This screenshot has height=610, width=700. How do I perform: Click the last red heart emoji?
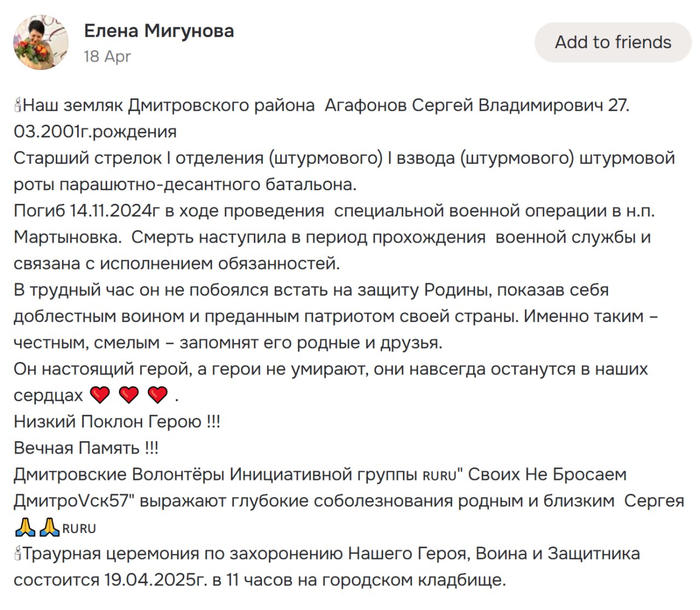157,395
